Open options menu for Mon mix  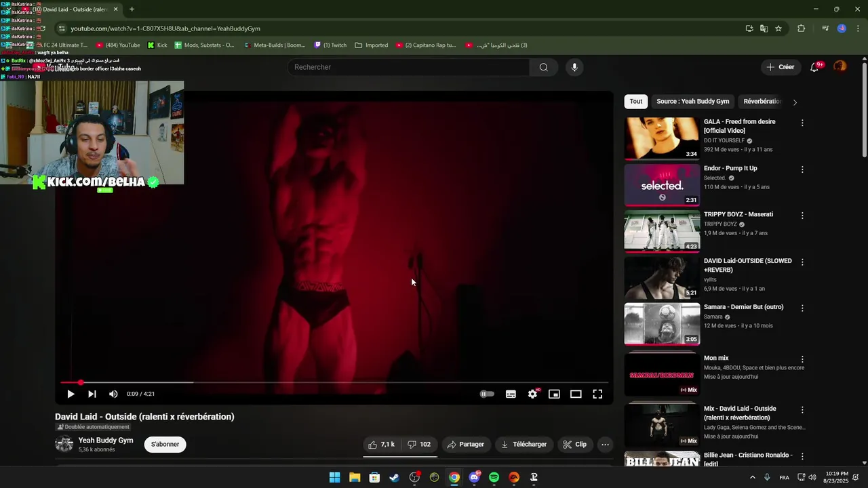point(802,359)
